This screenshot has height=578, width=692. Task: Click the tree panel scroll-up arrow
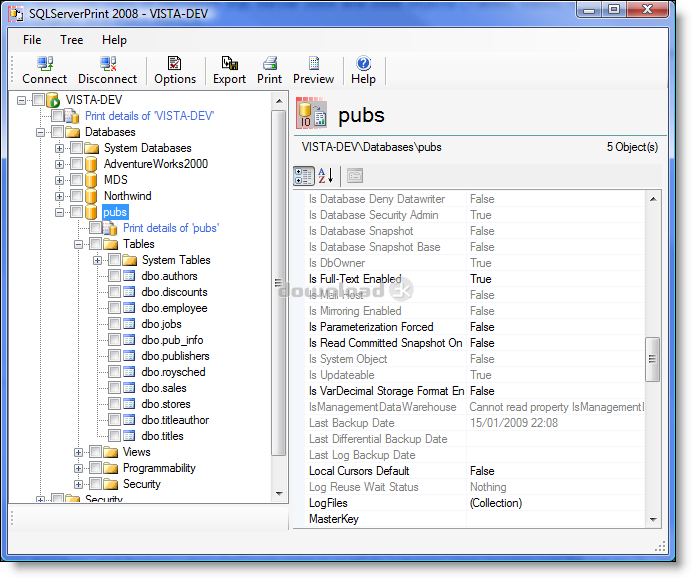point(279,101)
